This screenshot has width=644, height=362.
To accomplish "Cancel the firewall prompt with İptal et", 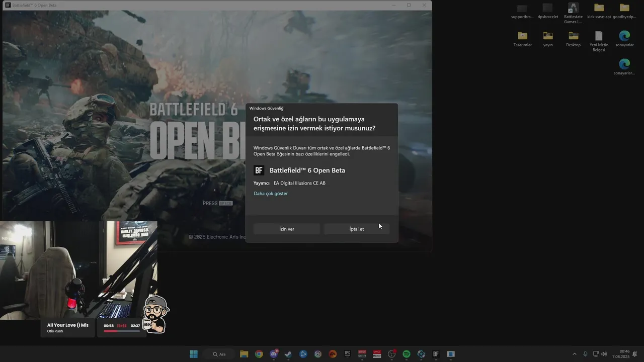I will click(357, 229).
